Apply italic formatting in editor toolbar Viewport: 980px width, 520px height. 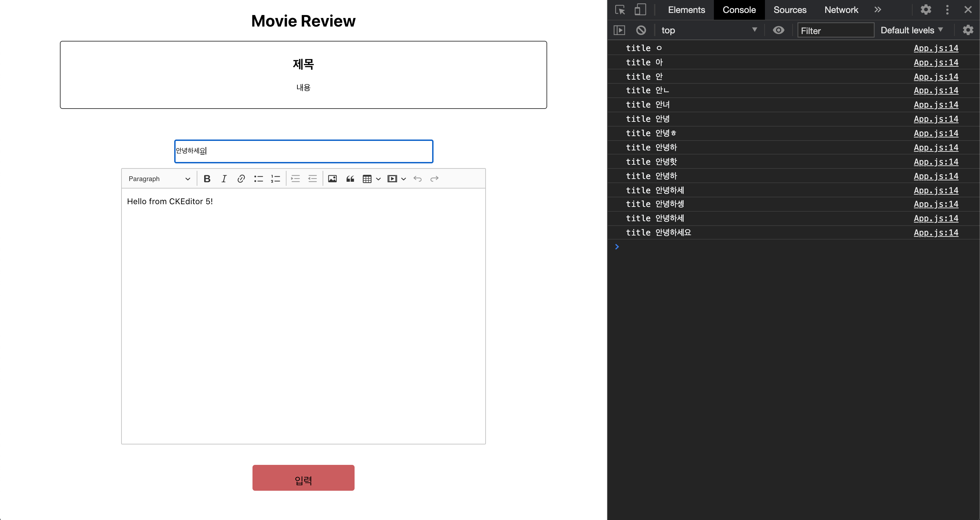click(224, 179)
